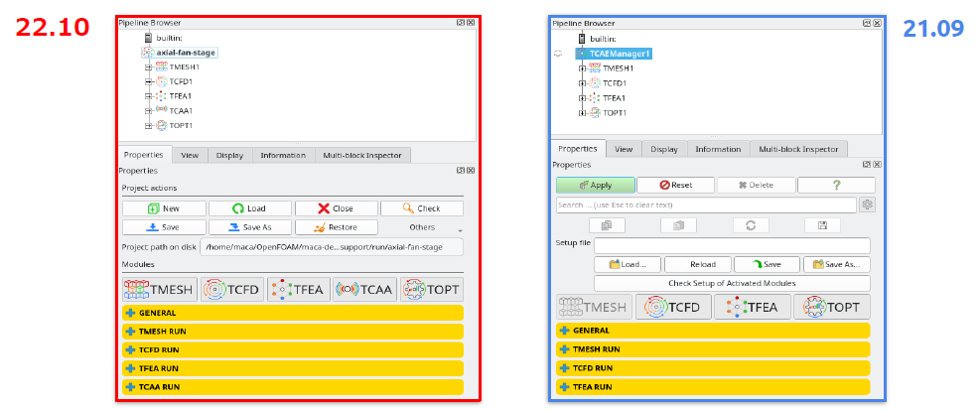
Task: Click the TFEA module button in the 22.10 panel
Action: click(299, 289)
